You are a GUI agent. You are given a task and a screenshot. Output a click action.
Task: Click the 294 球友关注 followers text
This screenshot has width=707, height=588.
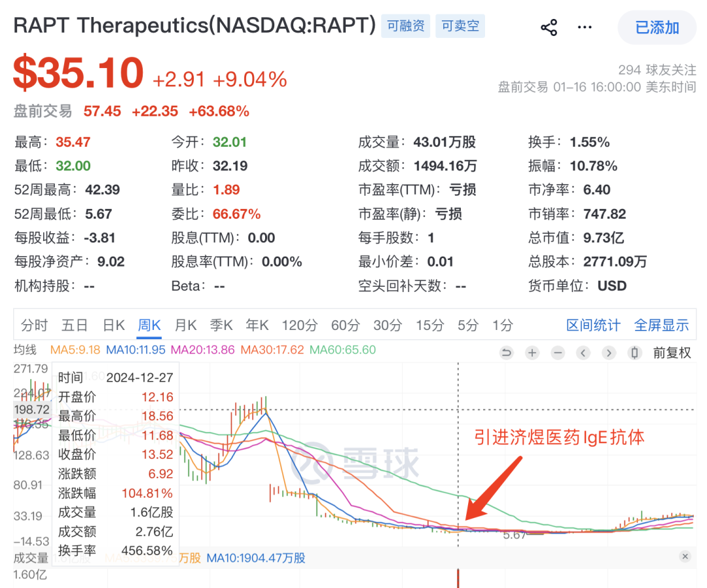coord(657,70)
